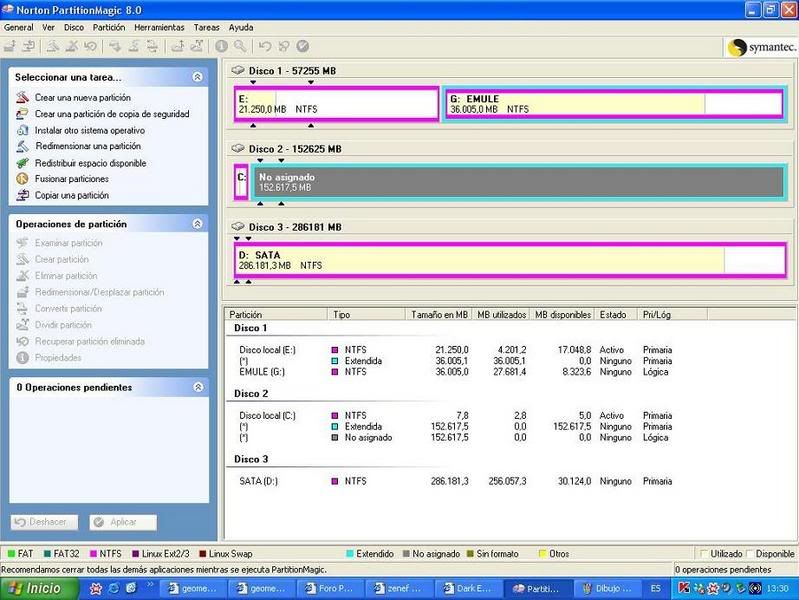Open the Herramientas menu
799x600 pixels.
159,27
